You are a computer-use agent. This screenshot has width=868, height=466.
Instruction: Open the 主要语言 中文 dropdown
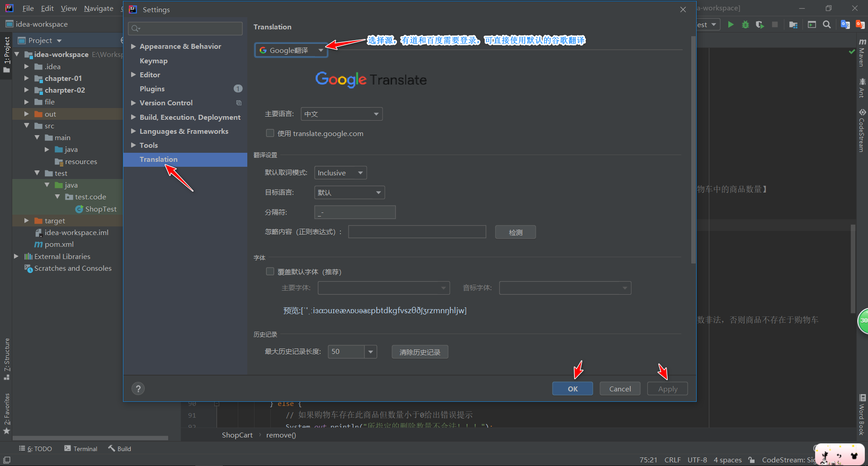coord(342,114)
